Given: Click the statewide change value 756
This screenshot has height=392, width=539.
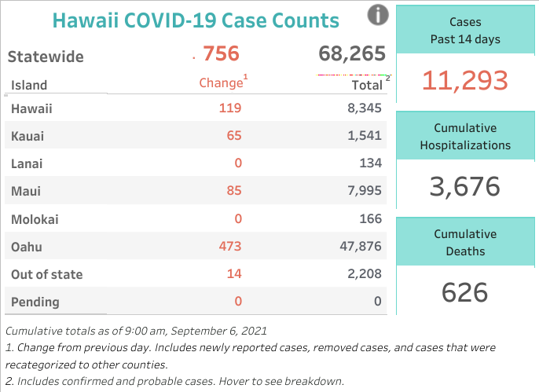Looking at the screenshot, I should point(221,53).
